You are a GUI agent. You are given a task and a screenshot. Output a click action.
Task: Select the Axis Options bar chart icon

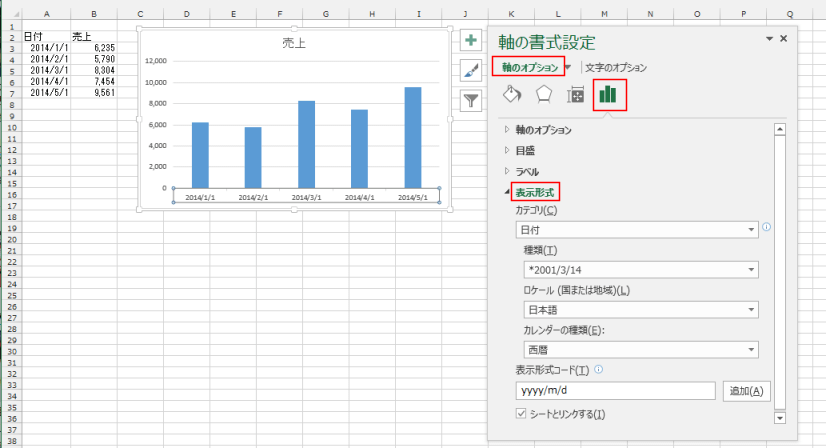[x=608, y=95]
